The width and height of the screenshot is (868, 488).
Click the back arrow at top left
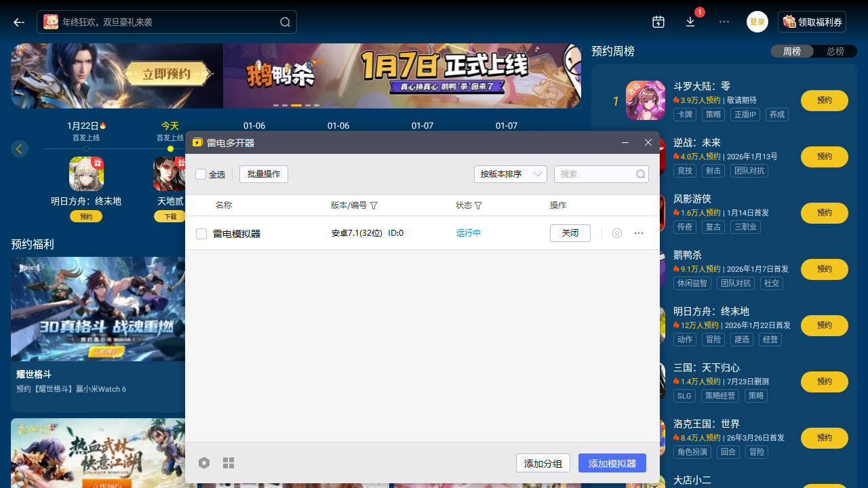coord(18,22)
